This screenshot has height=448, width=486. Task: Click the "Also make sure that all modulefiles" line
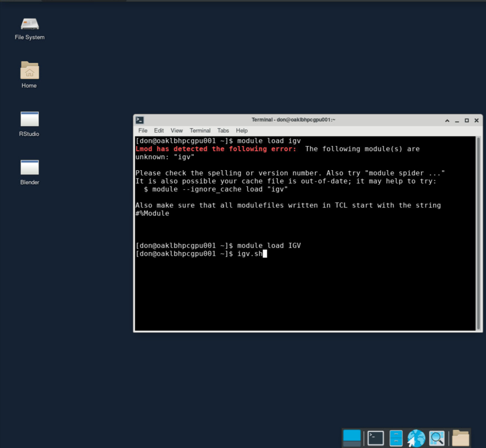288,205
